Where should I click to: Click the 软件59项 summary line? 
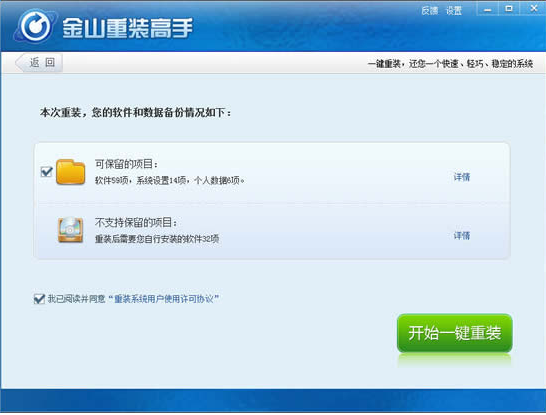pyautogui.click(x=170, y=180)
